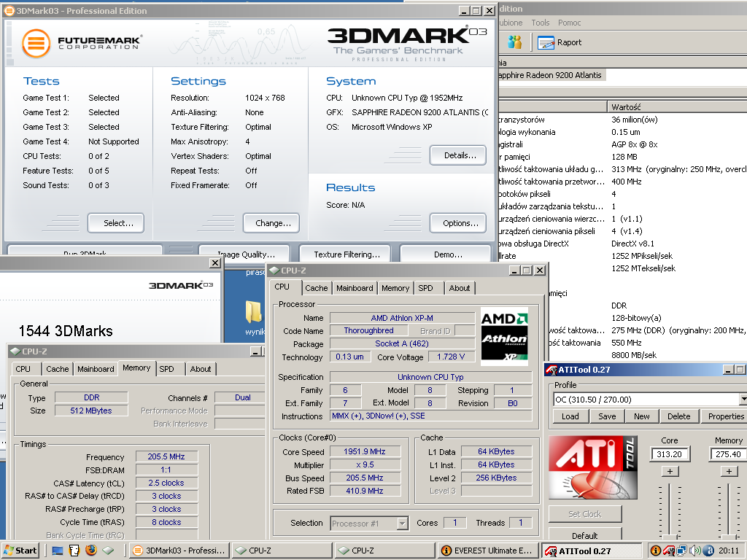Click Show Desktop icon in Quick Launch
747x560 pixels.
tap(58, 551)
